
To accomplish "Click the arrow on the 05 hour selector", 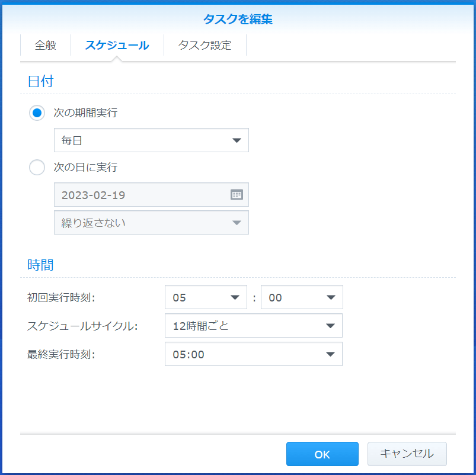I will (235, 297).
